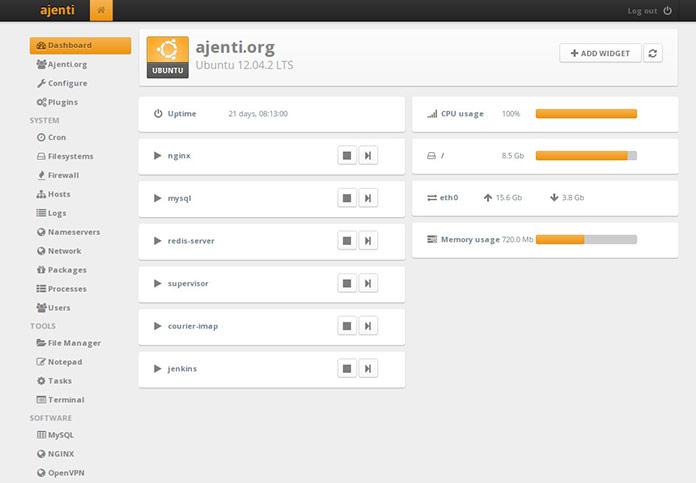Viewport: 696px width, 483px height.
Task: View the Processes list
Action: (x=62, y=289)
